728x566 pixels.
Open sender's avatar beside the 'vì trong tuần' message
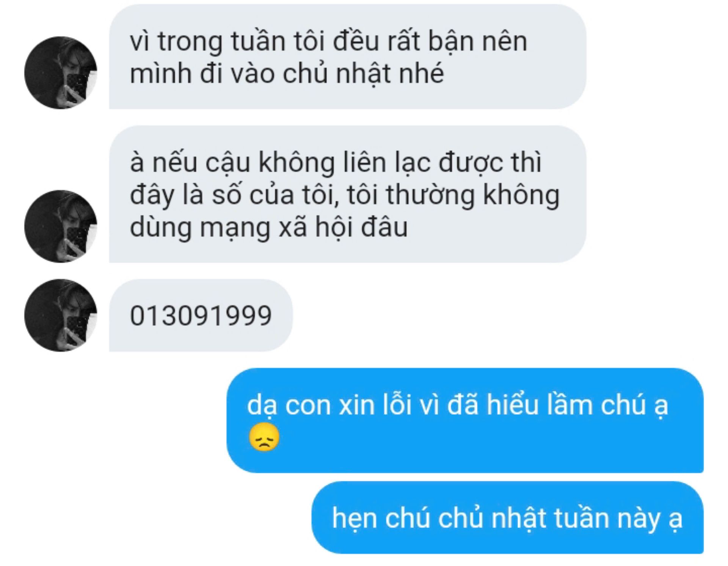[61, 73]
